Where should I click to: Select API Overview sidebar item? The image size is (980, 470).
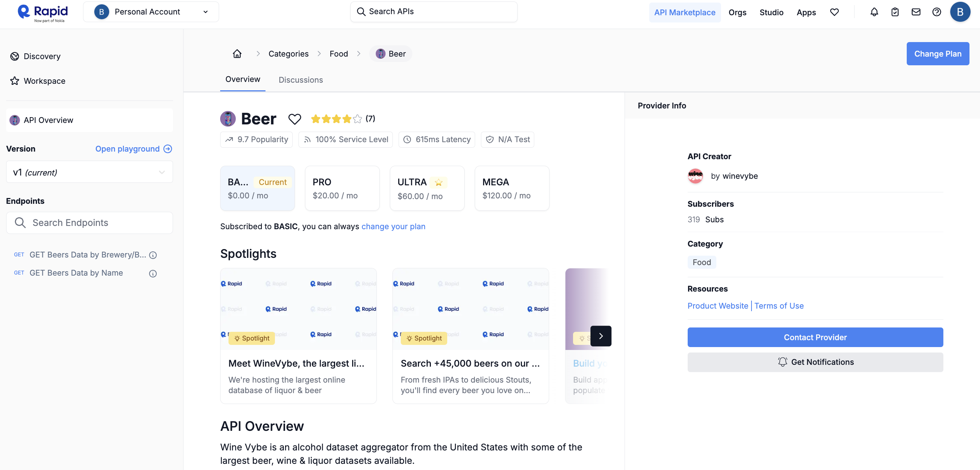tap(89, 120)
